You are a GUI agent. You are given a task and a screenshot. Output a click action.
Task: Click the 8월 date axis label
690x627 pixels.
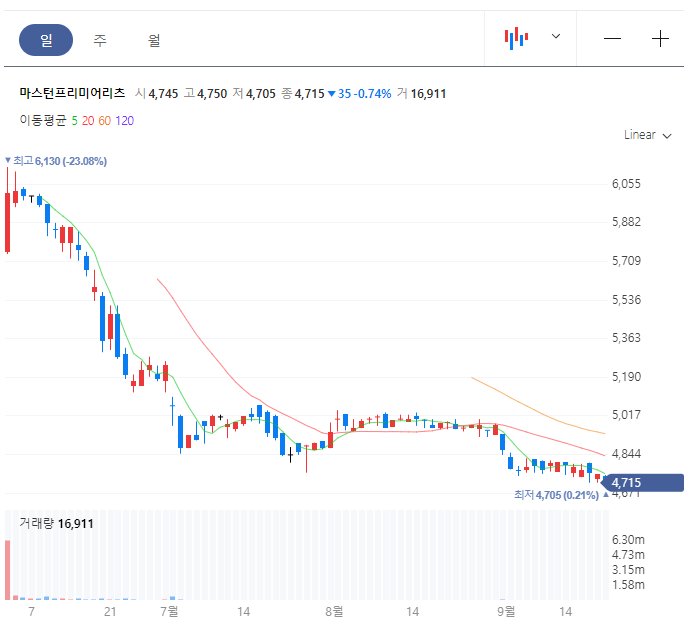[334, 611]
